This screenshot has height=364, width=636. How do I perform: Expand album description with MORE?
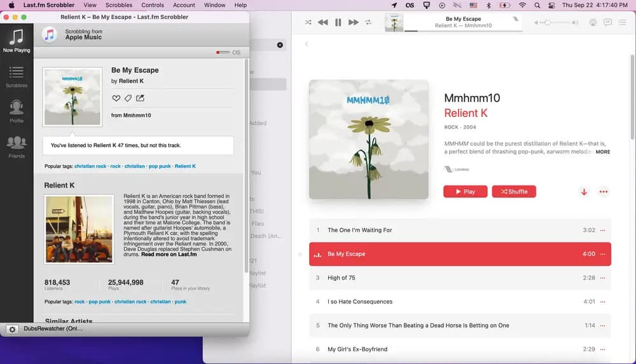(603, 152)
